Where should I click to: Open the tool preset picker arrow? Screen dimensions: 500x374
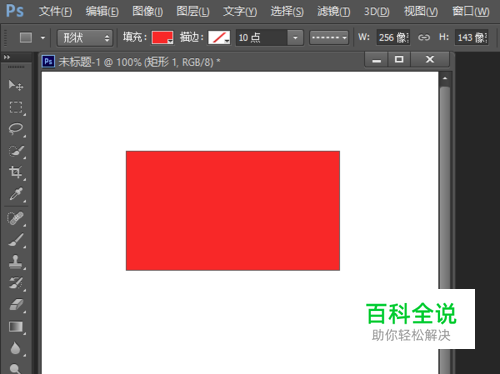tap(43, 38)
